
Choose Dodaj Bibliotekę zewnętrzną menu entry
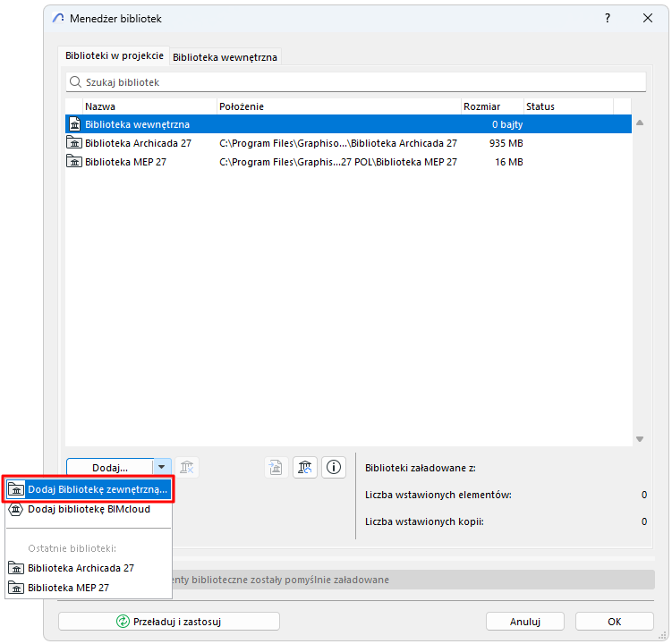pos(89,489)
